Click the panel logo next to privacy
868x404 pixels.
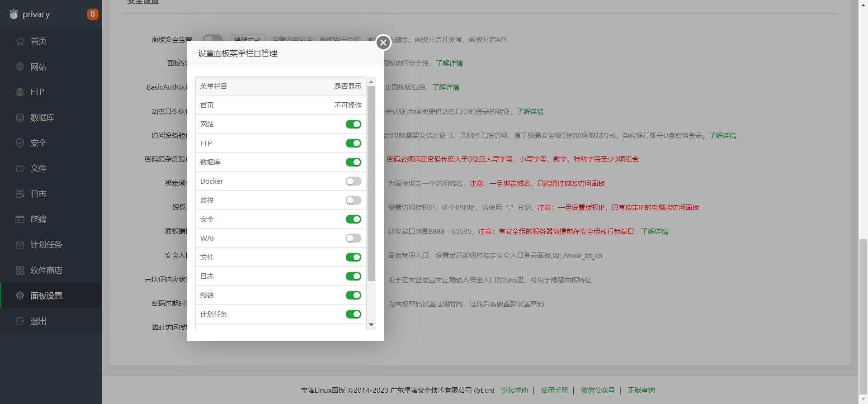coord(14,14)
